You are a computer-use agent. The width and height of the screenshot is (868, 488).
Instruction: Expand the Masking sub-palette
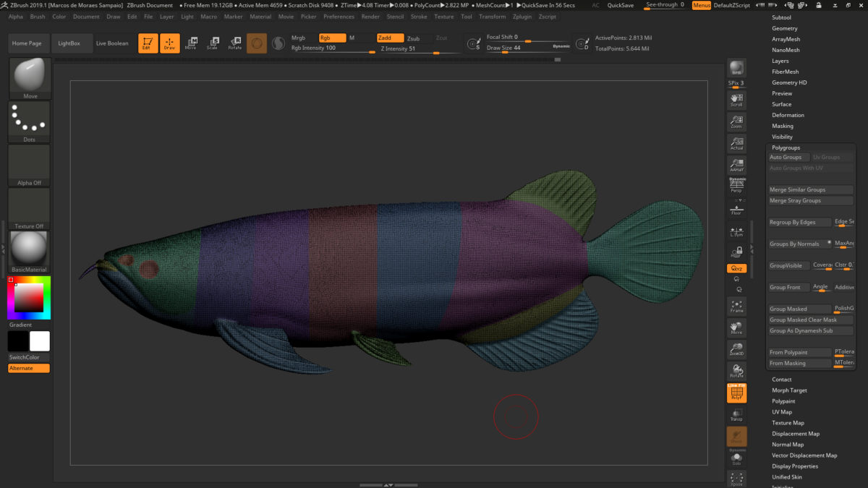(x=783, y=126)
